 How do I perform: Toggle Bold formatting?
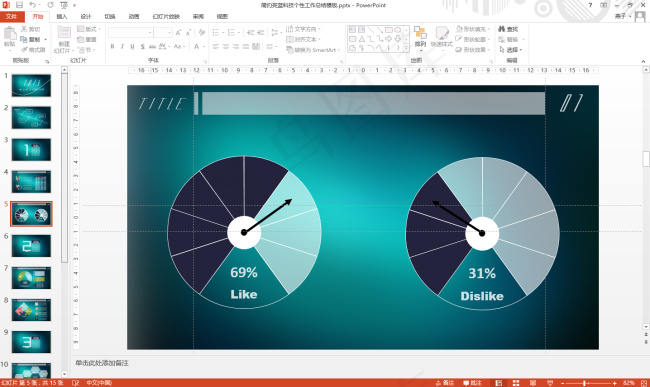click(112, 46)
